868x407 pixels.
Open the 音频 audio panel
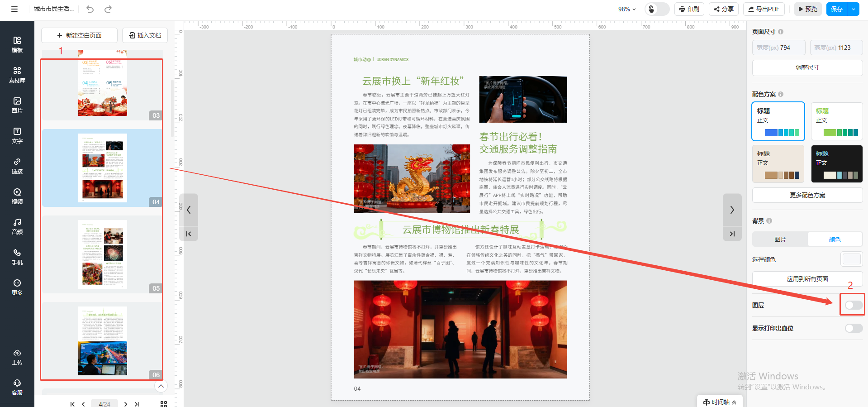click(17, 226)
